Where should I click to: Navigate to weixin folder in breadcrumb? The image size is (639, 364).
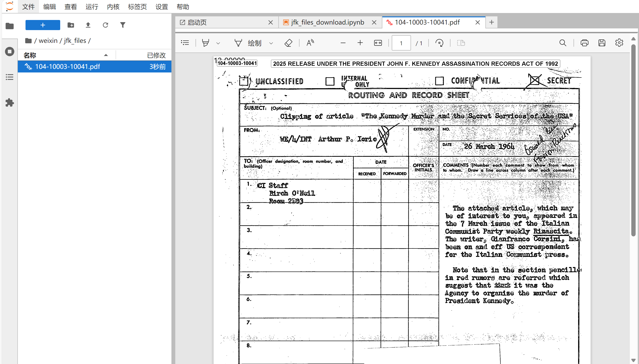[48, 40]
